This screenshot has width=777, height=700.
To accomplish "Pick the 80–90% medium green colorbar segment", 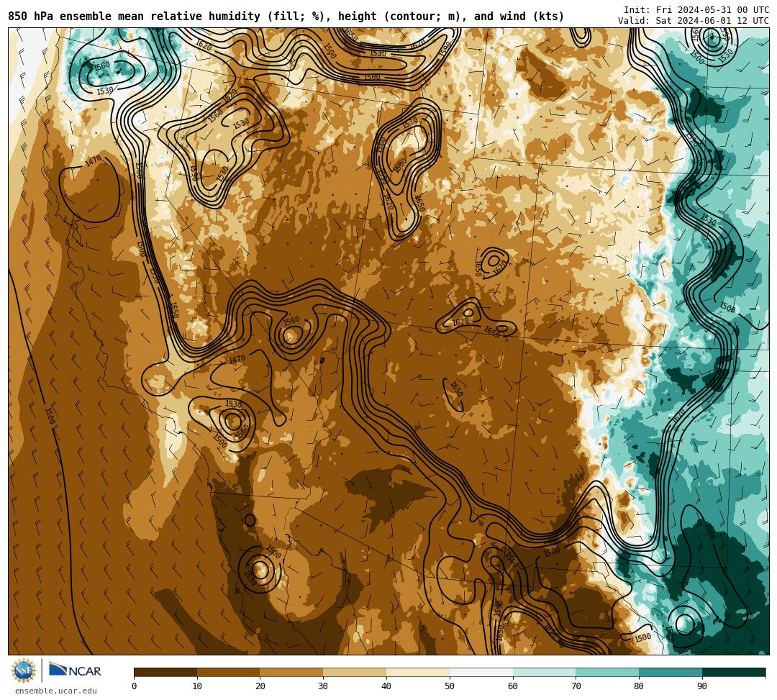I will point(671,672).
